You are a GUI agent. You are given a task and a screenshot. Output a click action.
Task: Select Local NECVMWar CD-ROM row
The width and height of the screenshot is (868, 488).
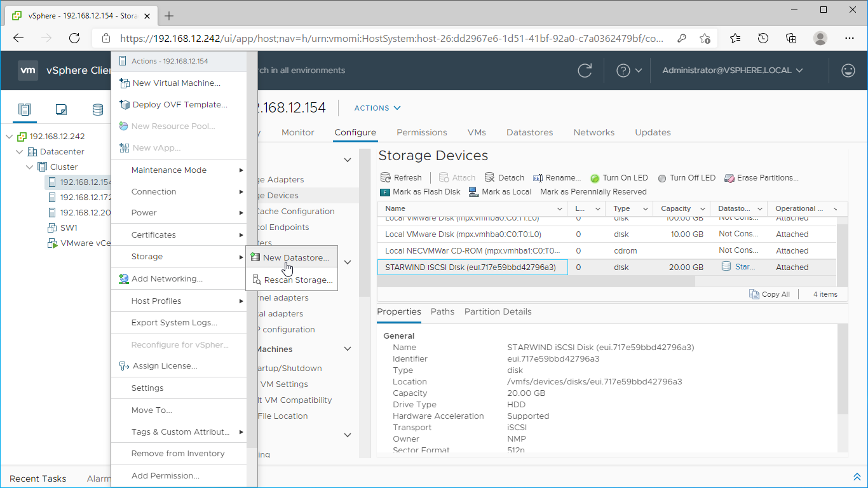[607, 250]
